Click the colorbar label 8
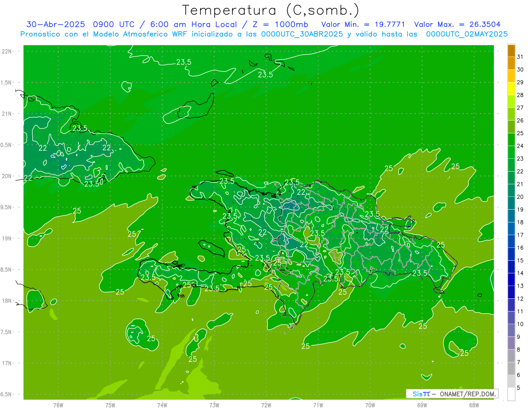 point(519,349)
